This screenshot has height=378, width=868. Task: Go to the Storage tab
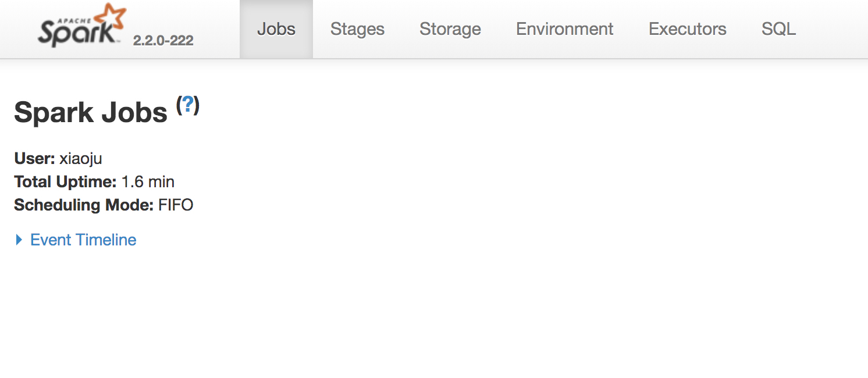click(450, 29)
